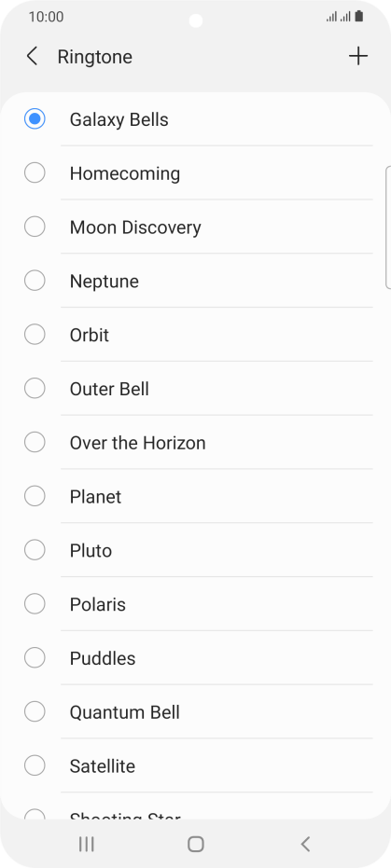Choose the Moon Discovery radio button
This screenshot has height=868, width=391.
click(x=35, y=227)
